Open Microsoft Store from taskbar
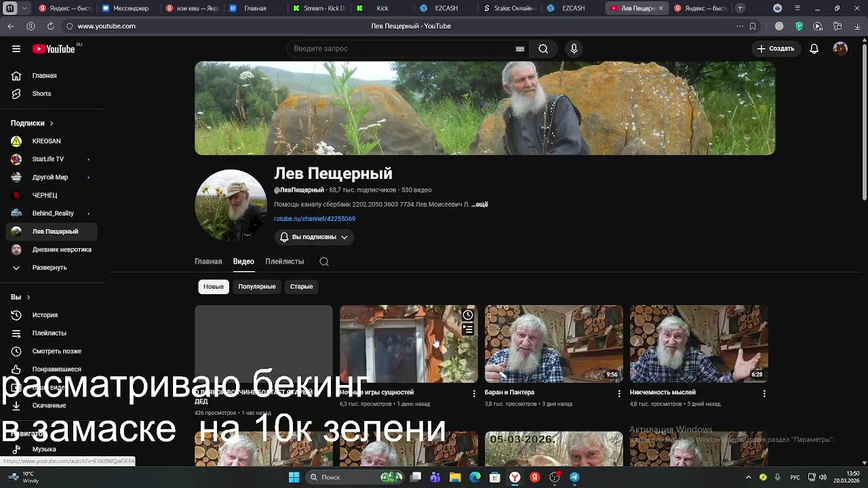Viewport: 868px width, 488px height. tap(495, 477)
